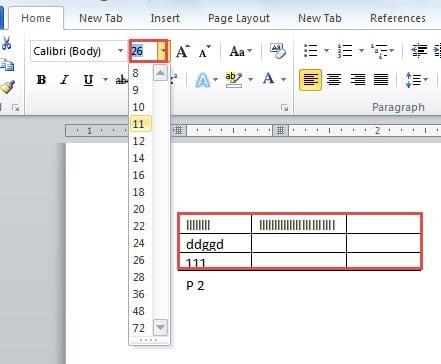The height and width of the screenshot is (364, 441).
Task: Open Line and Paragraph Spacing menu
Action: [x=416, y=80]
